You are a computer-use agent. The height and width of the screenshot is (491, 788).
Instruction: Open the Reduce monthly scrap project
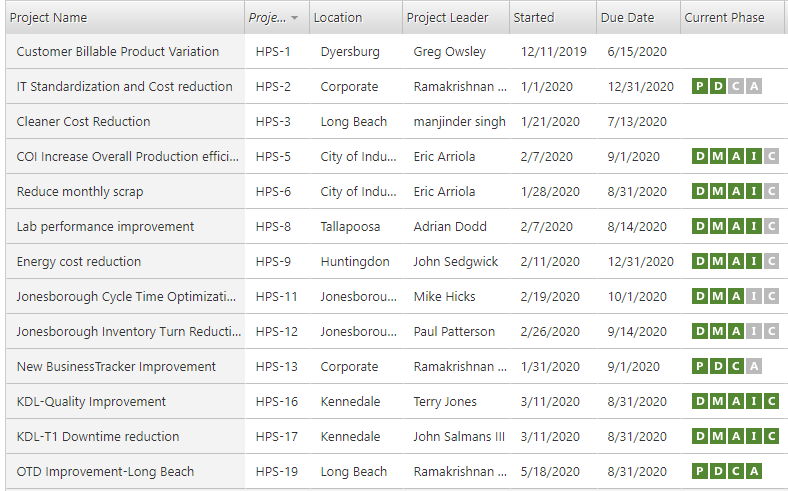point(80,191)
